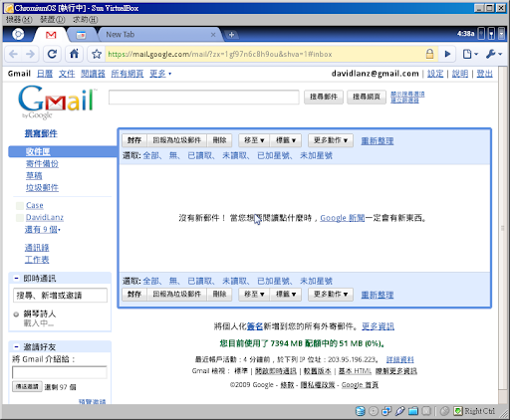
Task: Open the calendar pinned tab
Action: point(81,35)
